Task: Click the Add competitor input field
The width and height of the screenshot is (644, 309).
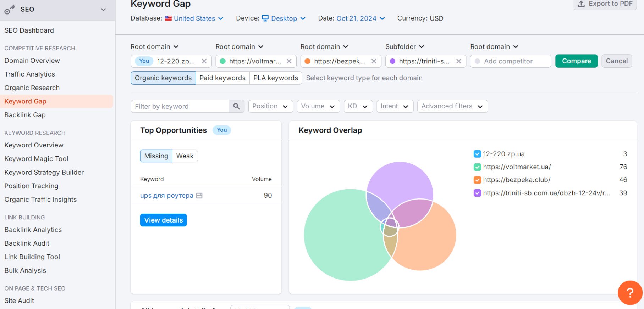Action: pyautogui.click(x=511, y=61)
